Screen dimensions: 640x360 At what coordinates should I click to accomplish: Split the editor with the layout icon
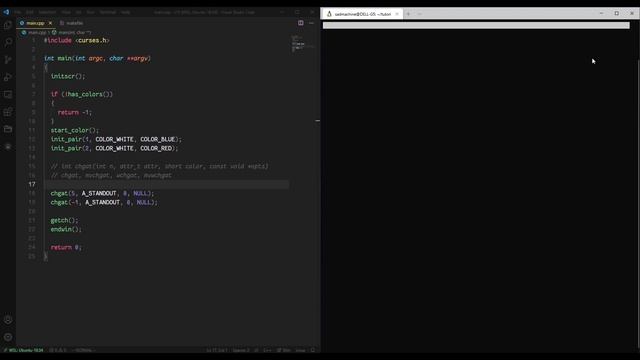coord(301,23)
